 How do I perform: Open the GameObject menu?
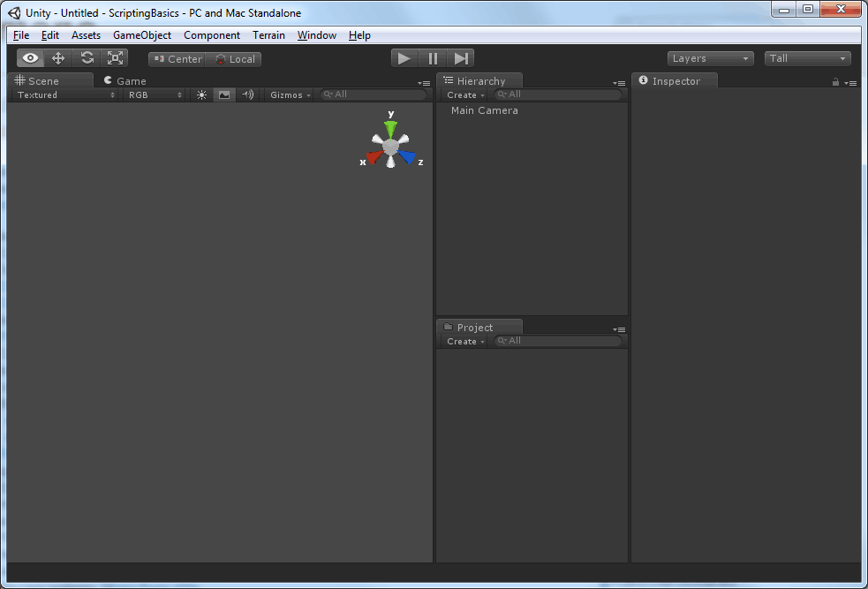142,35
